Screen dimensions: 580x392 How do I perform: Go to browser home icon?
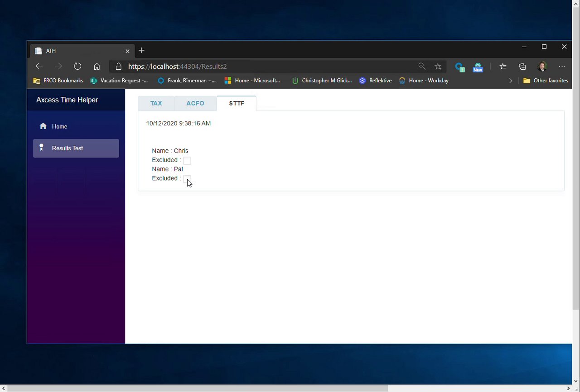click(x=97, y=67)
